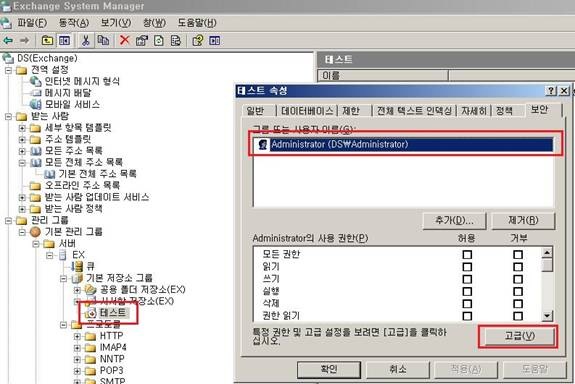This screenshot has width=575, height=384.
Task: Click the Cut scissors toolbar icon
Action: pyautogui.click(x=85, y=40)
